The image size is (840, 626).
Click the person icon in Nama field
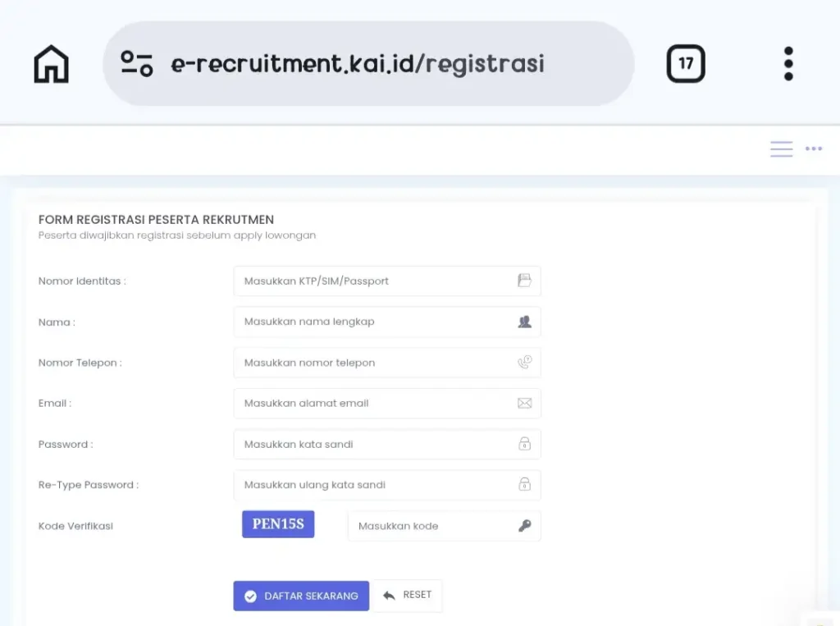click(x=524, y=322)
